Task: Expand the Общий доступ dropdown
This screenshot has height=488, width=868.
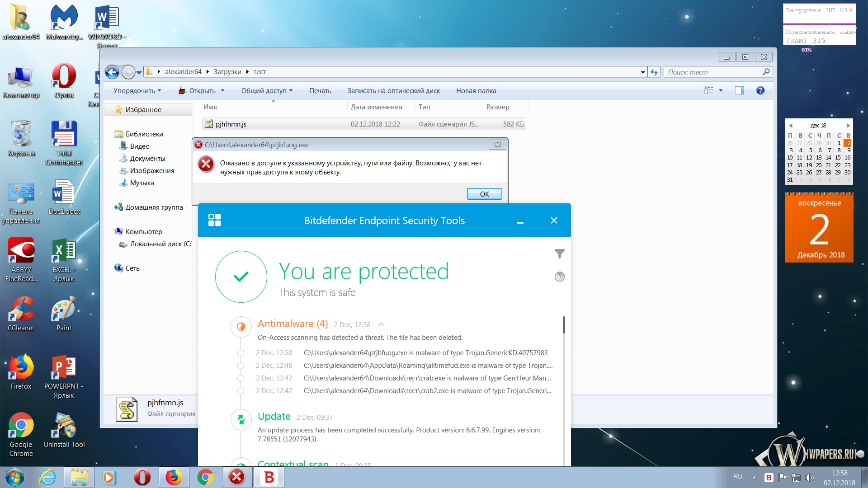Action: tap(267, 91)
